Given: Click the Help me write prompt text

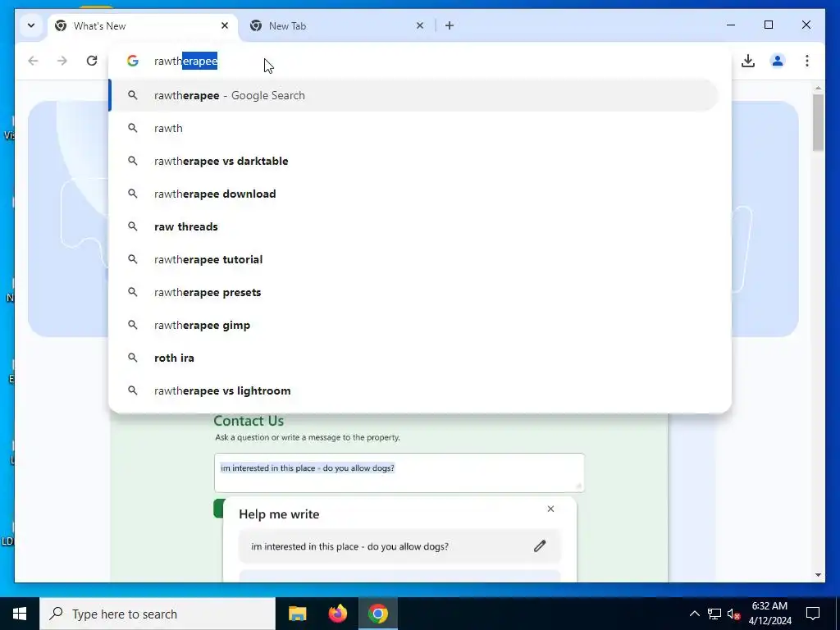Looking at the screenshot, I should (x=349, y=546).
